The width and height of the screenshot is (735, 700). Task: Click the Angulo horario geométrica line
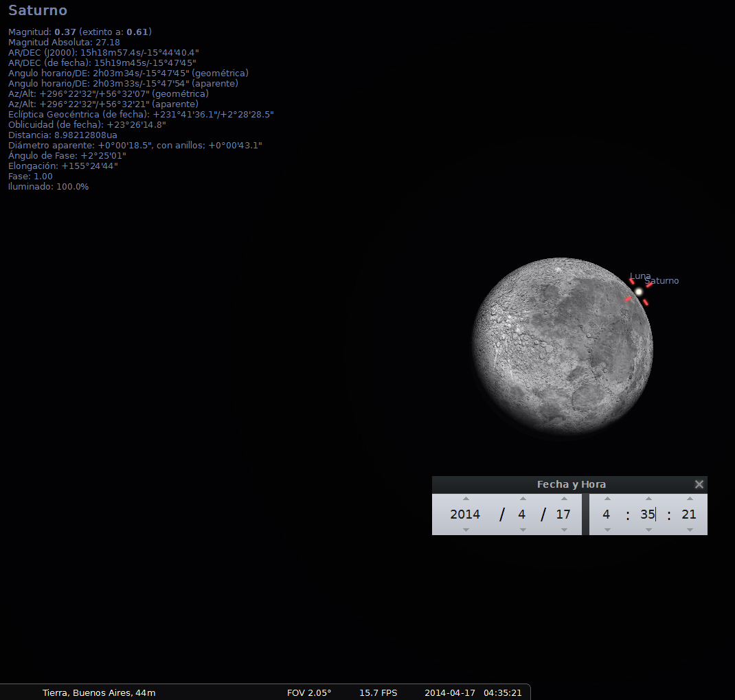[128, 73]
